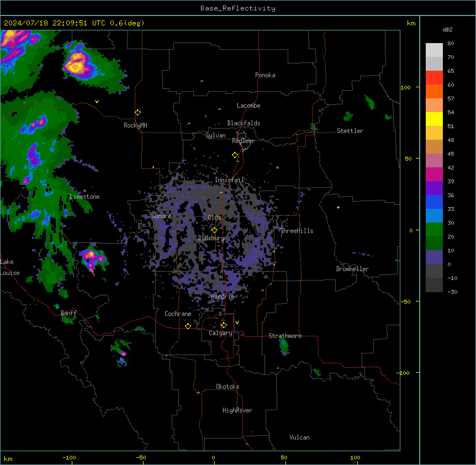Click the Drumheller town label
Screen dimensions: 476x465
click(x=352, y=269)
